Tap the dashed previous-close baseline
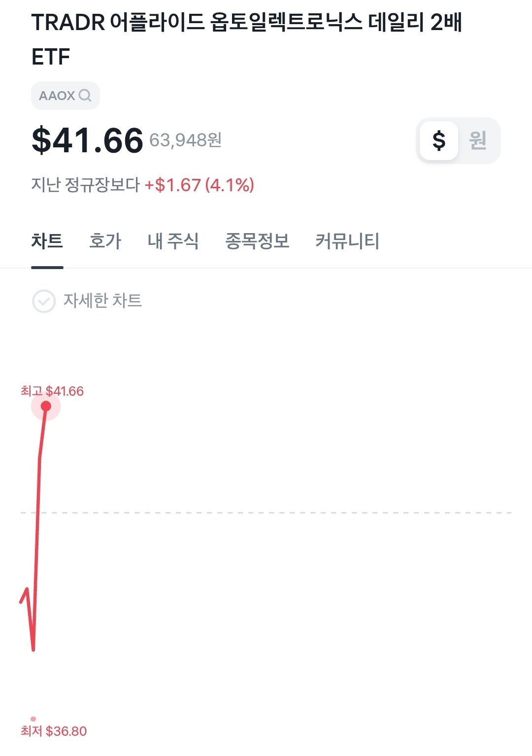Viewport: 532px width, 756px height. pyautogui.click(x=266, y=513)
